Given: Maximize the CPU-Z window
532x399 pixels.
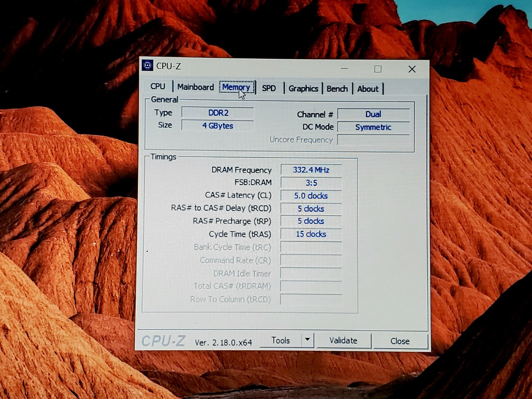Looking at the screenshot, I should 378,69.
